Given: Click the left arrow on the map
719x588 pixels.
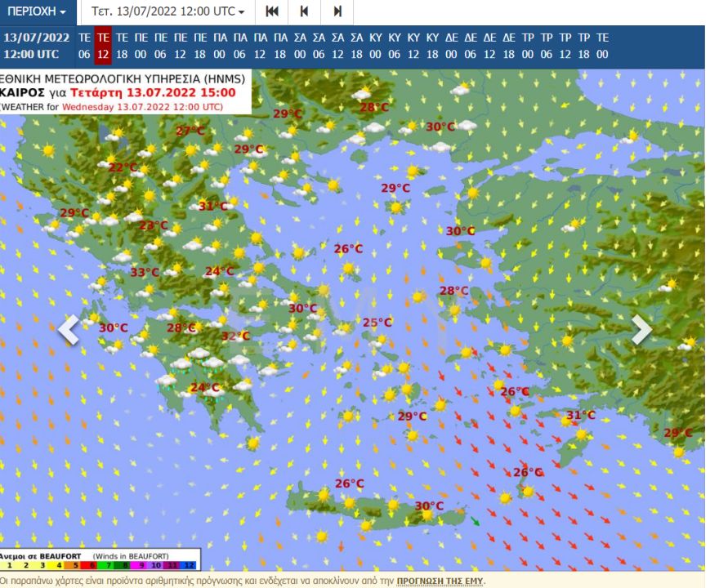Looking at the screenshot, I should pyautogui.click(x=69, y=330).
